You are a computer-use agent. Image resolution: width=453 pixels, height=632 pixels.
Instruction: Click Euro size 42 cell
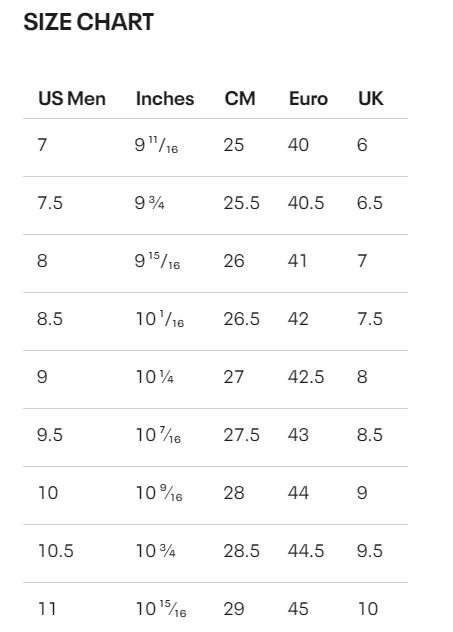click(x=298, y=319)
